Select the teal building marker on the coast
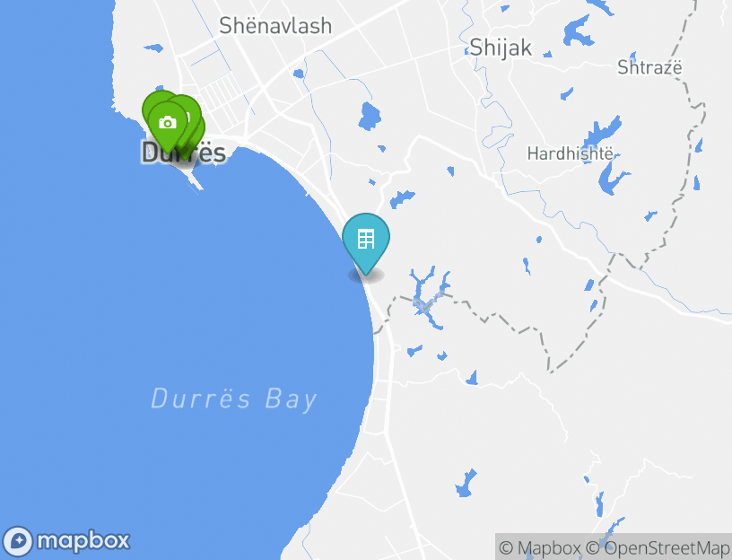Viewport: 732px width, 560px height. click(366, 241)
